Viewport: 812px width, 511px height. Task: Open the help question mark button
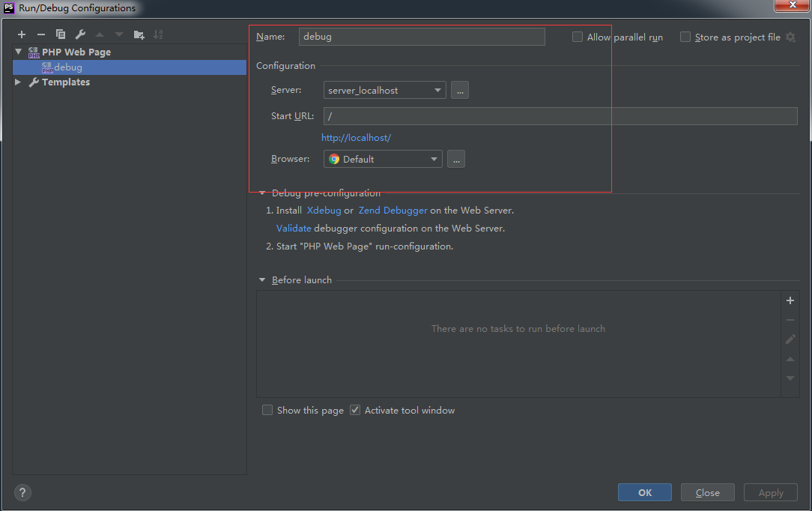tap(22, 492)
